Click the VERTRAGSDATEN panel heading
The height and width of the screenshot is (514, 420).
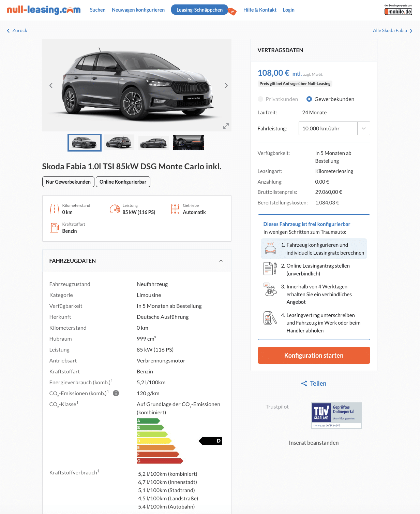pos(280,50)
